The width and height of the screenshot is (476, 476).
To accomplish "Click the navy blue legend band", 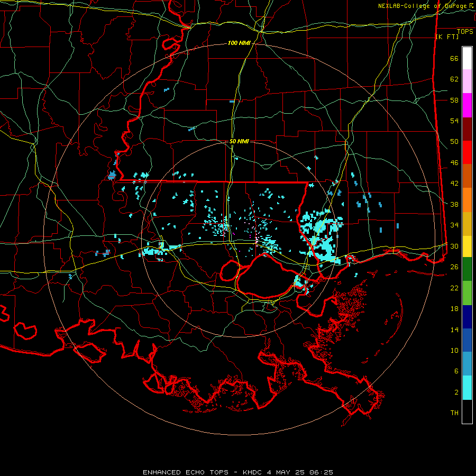I will (x=467, y=317).
